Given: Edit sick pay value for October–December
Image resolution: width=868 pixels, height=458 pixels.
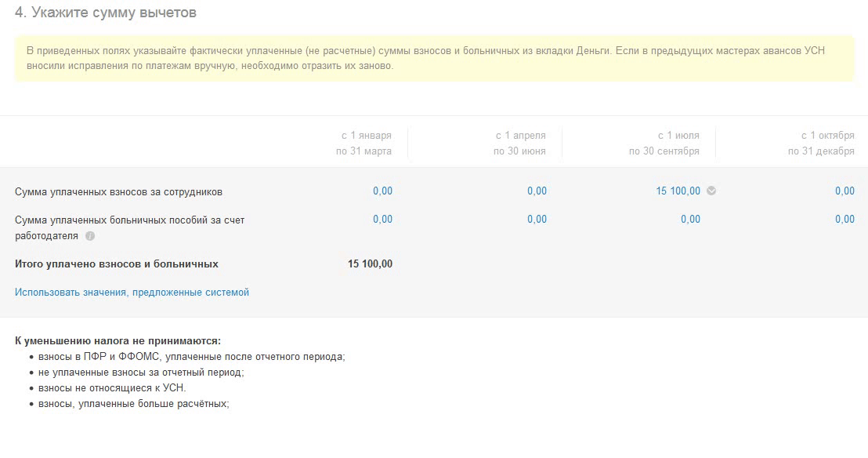Looking at the screenshot, I should click(844, 220).
